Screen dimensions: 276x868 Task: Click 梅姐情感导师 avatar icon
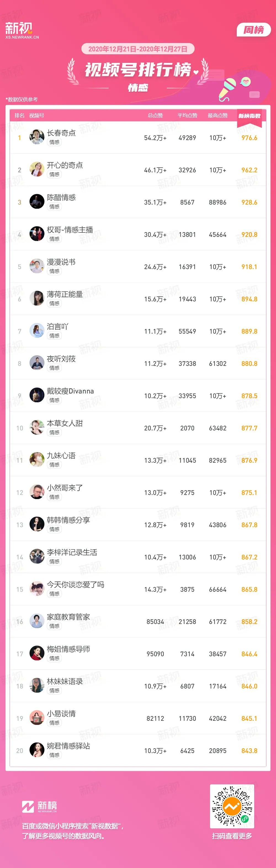(x=37, y=653)
